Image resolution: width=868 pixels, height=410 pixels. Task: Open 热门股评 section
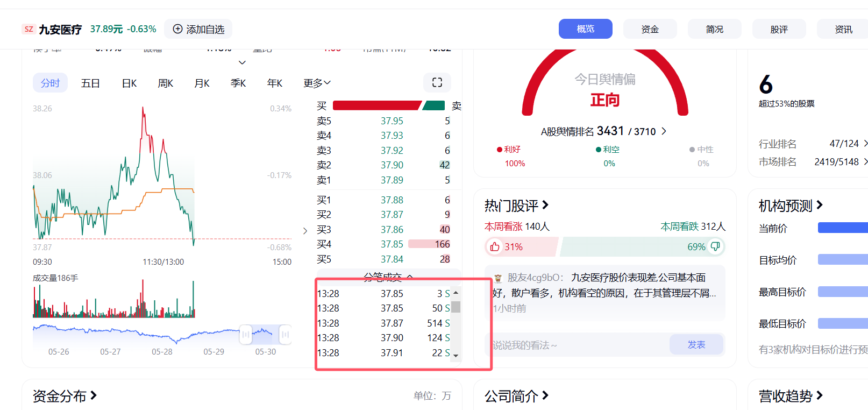[x=516, y=205]
